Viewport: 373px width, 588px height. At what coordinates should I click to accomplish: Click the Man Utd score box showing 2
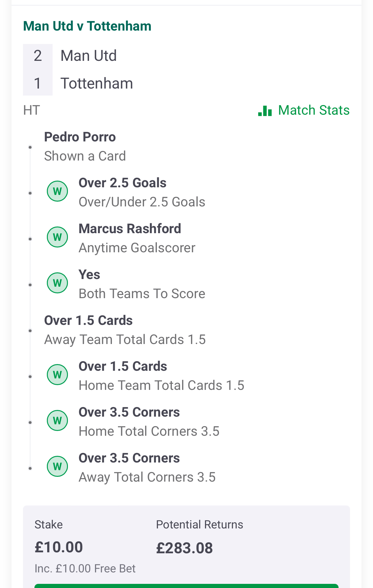[38, 56]
